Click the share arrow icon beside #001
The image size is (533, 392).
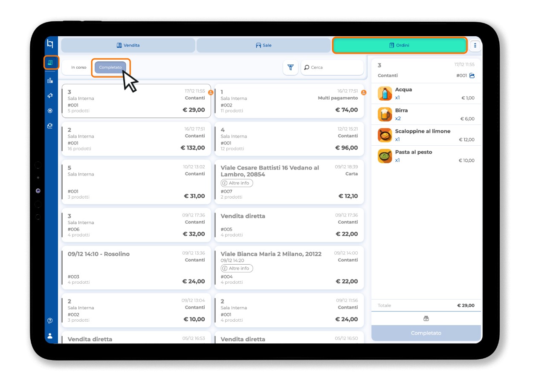[472, 75]
